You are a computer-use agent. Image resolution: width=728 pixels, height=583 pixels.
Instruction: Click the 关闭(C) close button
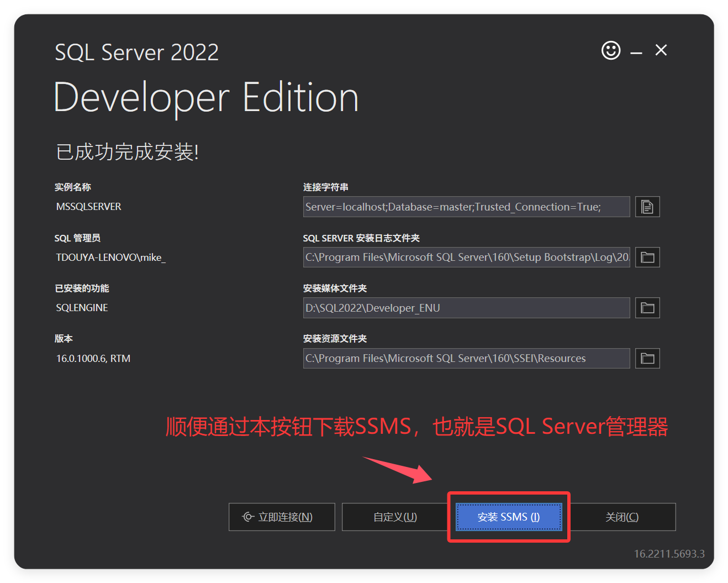tap(623, 517)
